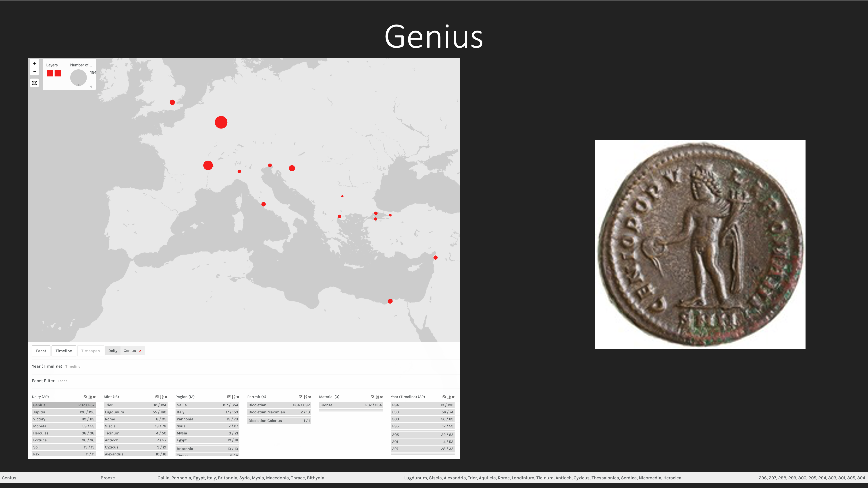Click the map fit-to-extent icon
The height and width of the screenshot is (488, 868).
(34, 83)
